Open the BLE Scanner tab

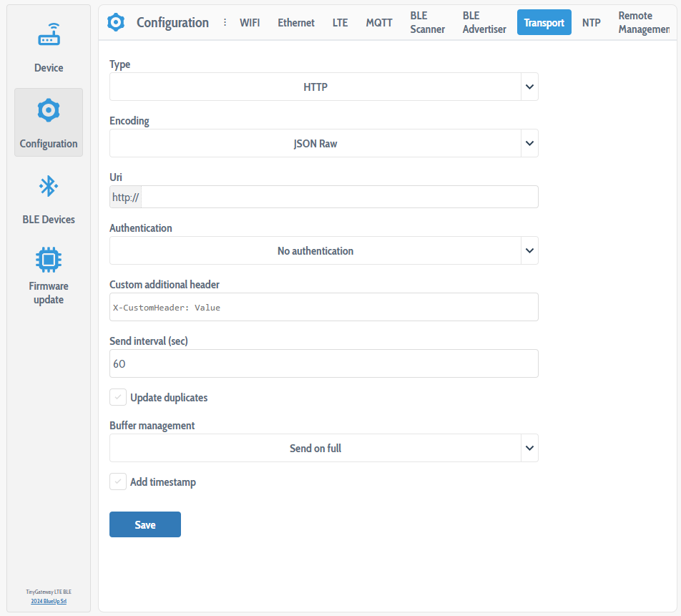428,23
